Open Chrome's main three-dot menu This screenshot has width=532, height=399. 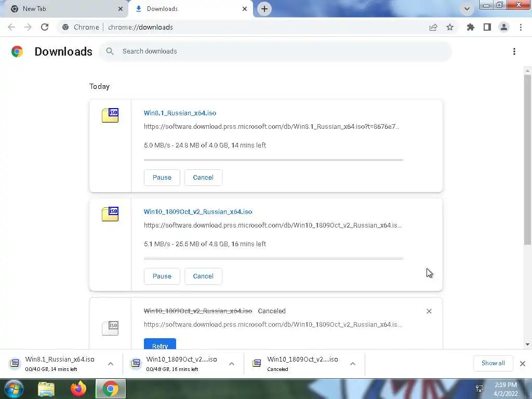point(521,27)
